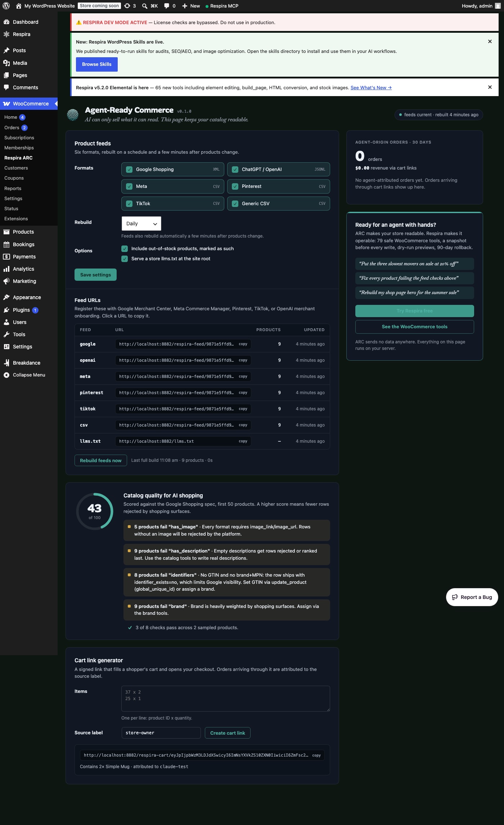Viewport: 504px width, 825px height.
Task: Dismiss the Respira Skills notice
Action: pyautogui.click(x=490, y=41)
